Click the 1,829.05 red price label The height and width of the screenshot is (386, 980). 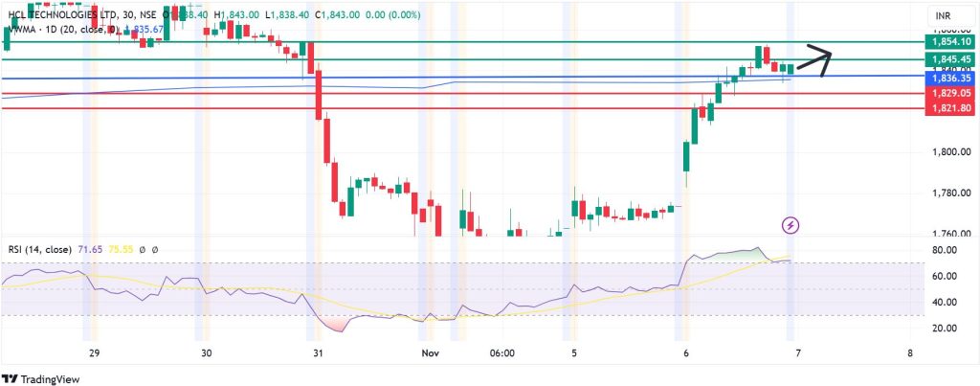[949, 93]
